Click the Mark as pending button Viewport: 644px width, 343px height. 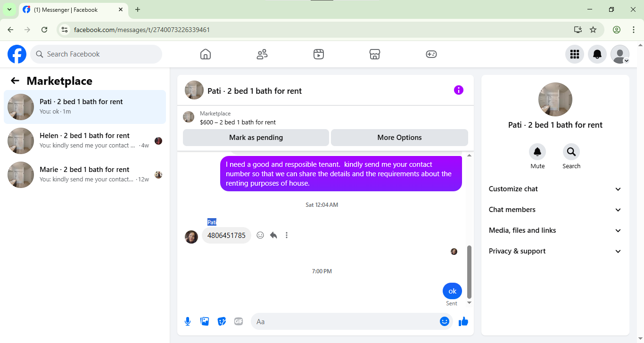[x=256, y=138]
